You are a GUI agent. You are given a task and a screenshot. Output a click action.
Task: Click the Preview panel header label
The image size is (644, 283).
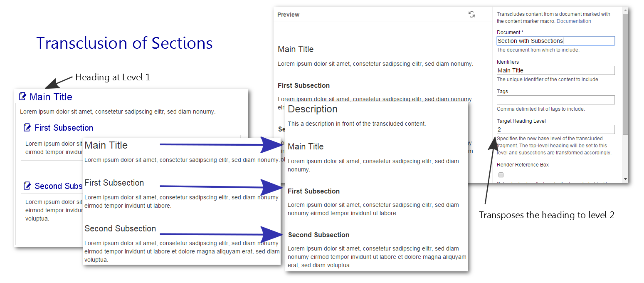click(x=288, y=15)
